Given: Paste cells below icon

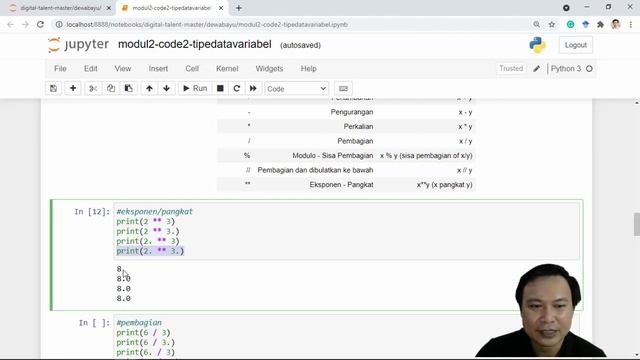Looking at the screenshot, I should point(129,89).
